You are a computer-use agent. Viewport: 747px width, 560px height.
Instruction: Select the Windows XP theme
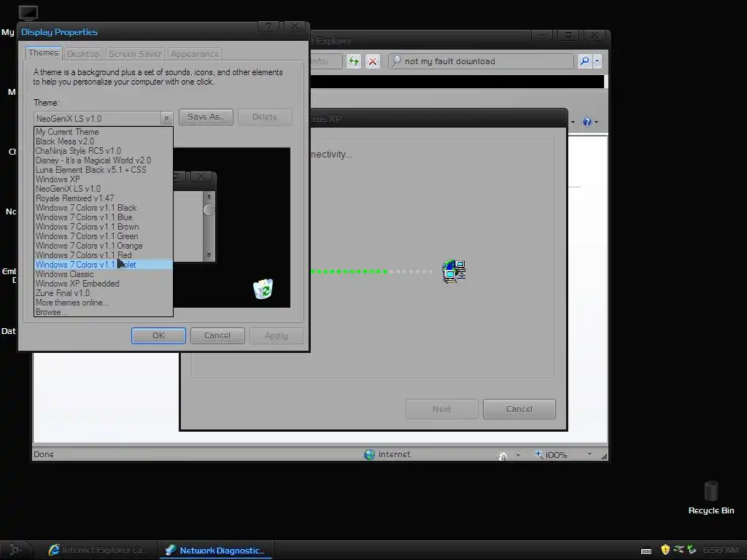[104, 179]
